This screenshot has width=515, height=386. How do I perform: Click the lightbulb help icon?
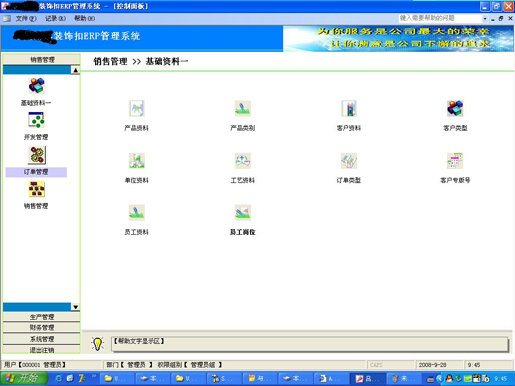97,344
